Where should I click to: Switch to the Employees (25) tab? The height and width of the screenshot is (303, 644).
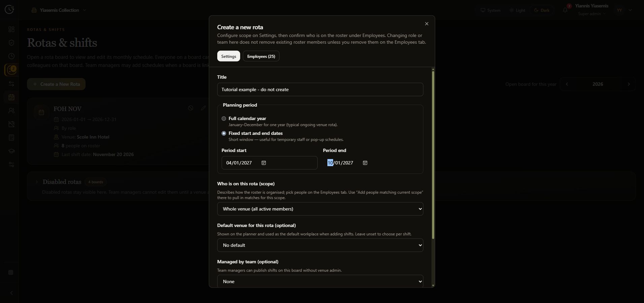tap(261, 56)
